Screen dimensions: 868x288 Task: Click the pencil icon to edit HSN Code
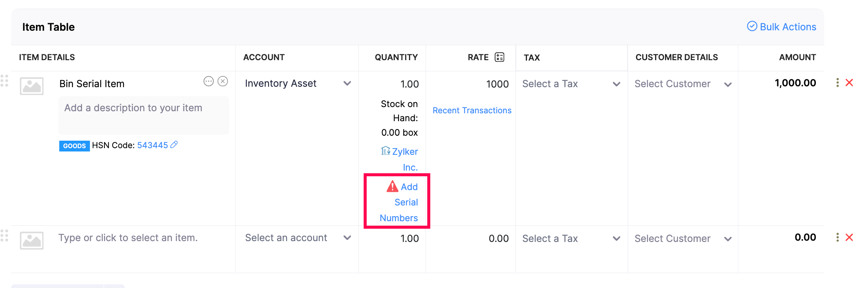tap(174, 145)
